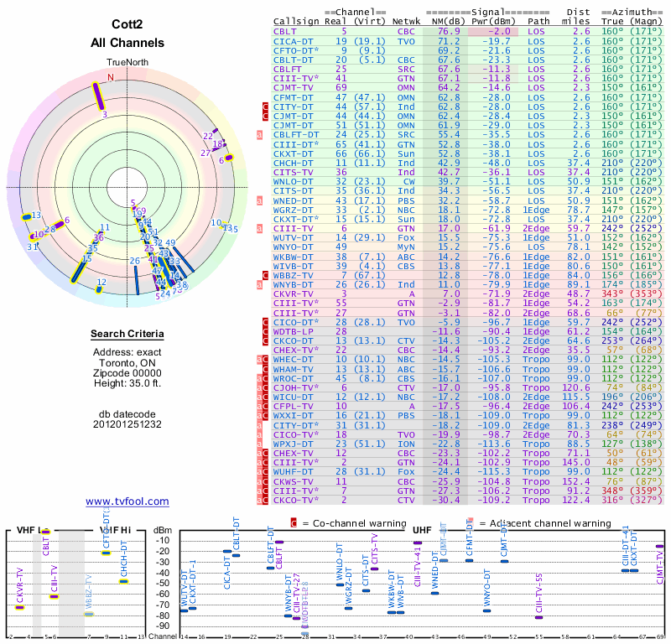The height and width of the screenshot is (644, 671).
Task: Click the 'All Channels' heading
Action: tap(127, 43)
